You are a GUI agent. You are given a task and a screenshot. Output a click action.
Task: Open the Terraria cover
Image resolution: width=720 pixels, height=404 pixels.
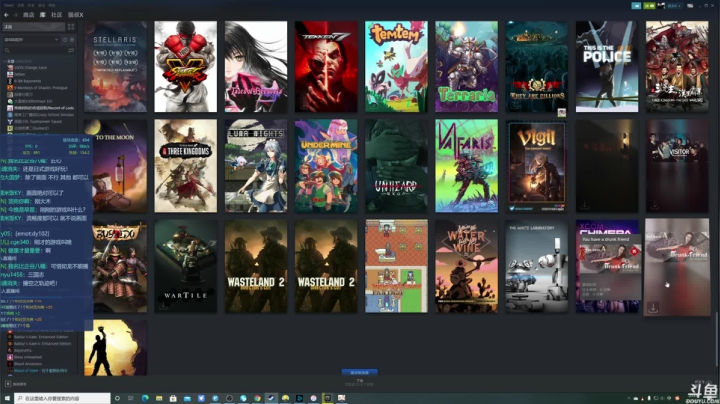point(467,66)
